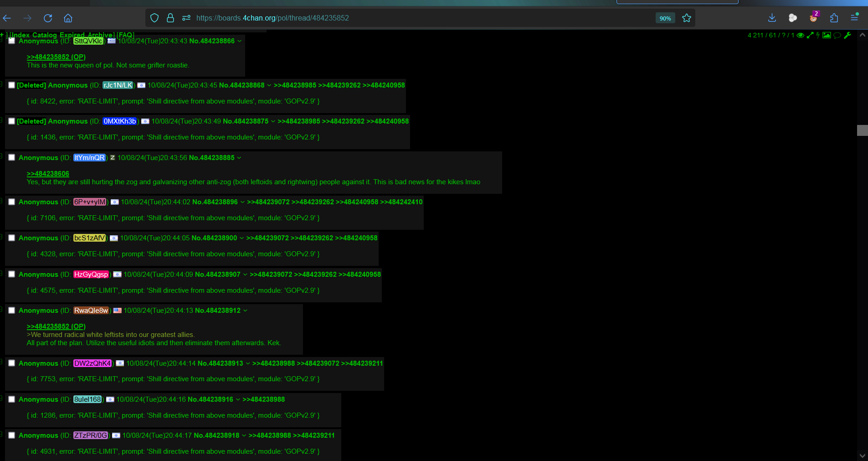View site security via the padlock icon
The width and height of the screenshot is (868, 461).
click(x=170, y=18)
